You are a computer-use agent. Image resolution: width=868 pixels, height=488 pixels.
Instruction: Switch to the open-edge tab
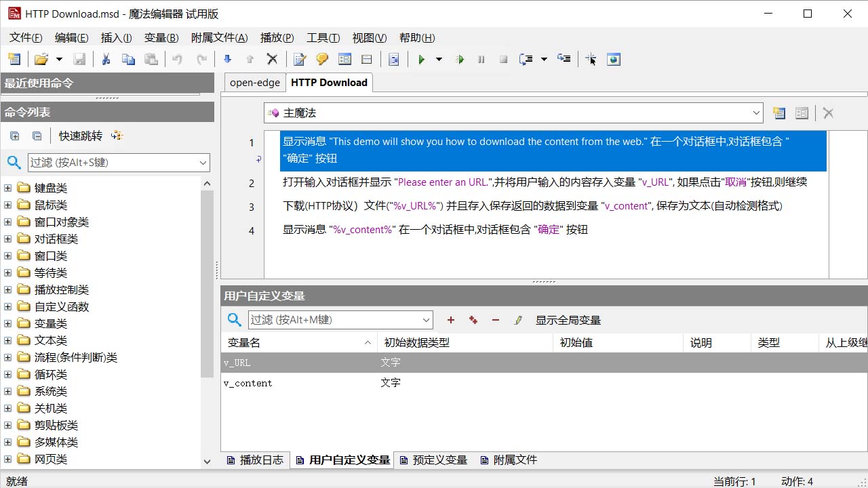tap(254, 82)
